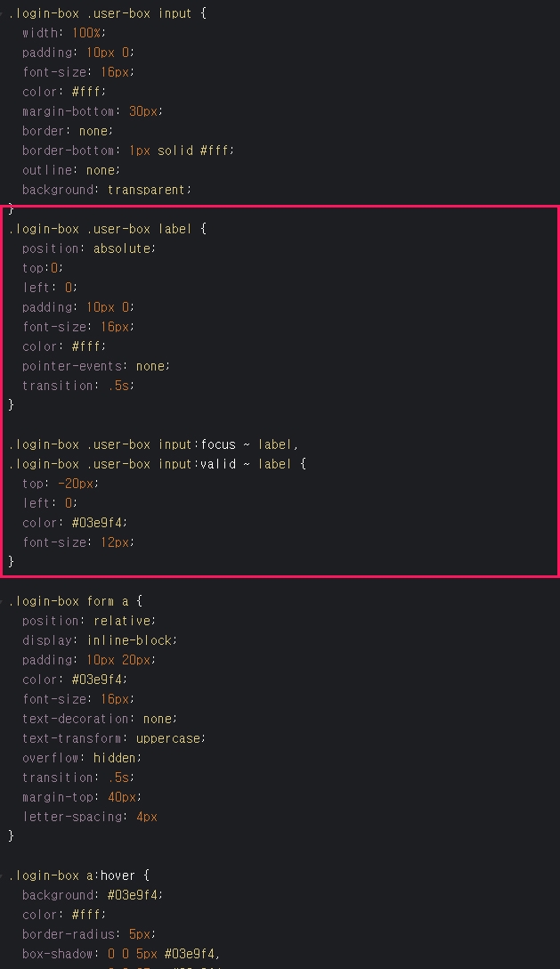The image size is (560, 969).
Task: Select the 'text-transform: uppercase' line
Action: tap(114, 738)
